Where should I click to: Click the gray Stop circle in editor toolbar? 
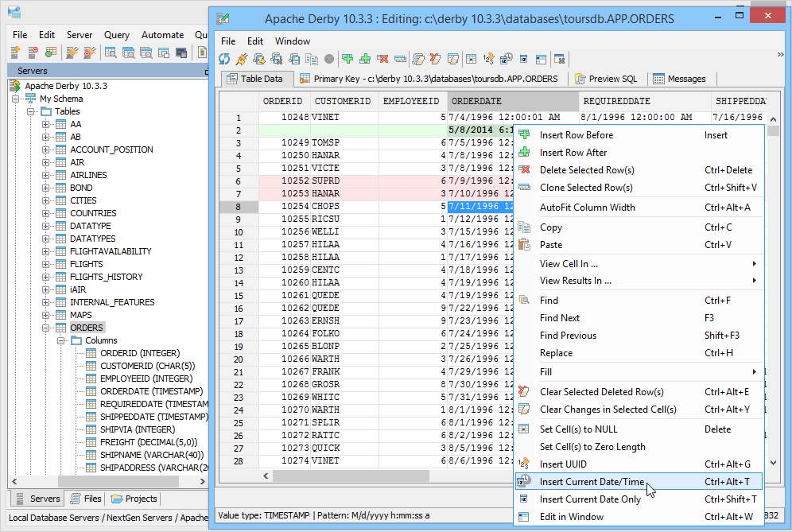coord(329,59)
